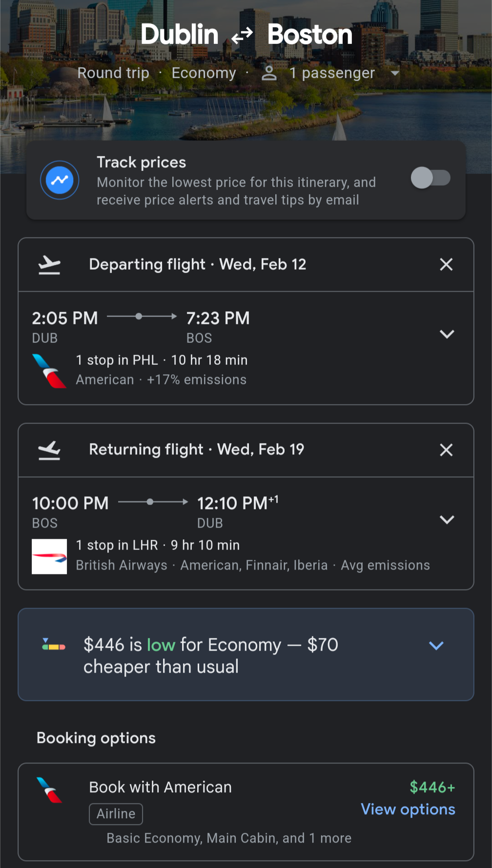Image resolution: width=492 pixels, height=868 pixels.
Task: Click the Airline tag under Book with American
Action: click(x=116, y=814)
